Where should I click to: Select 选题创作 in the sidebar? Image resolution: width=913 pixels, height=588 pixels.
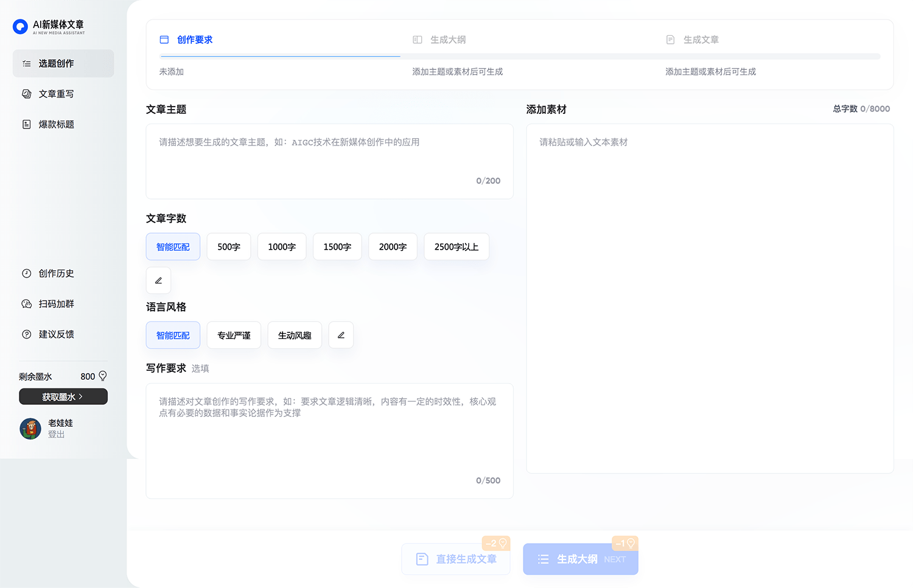pyautogui.click(x=55, y=63)
